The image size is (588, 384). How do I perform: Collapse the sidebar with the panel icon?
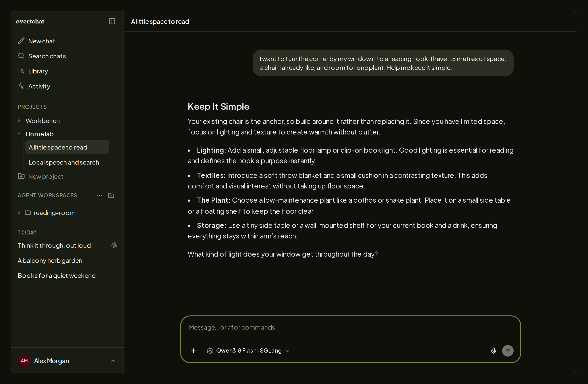(112, 21)
